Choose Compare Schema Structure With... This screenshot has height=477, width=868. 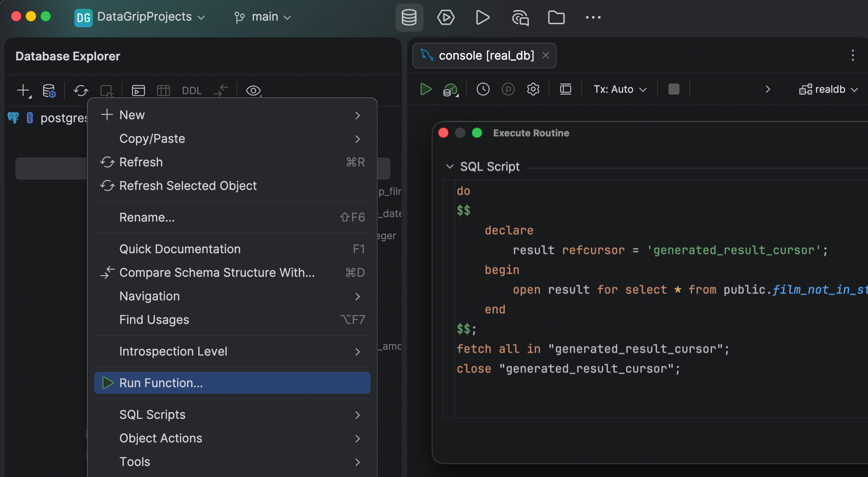[x=232, y=273]
